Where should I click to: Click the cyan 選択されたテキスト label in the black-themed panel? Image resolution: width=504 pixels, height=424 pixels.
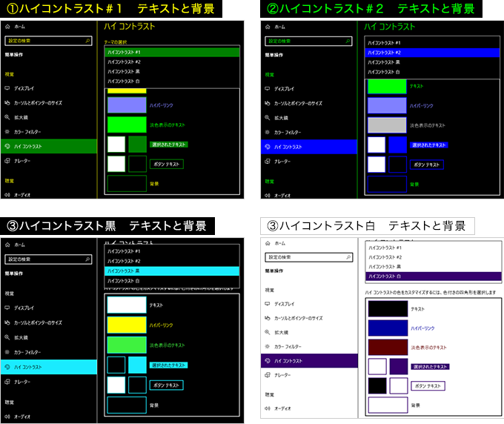click(168, 365)
